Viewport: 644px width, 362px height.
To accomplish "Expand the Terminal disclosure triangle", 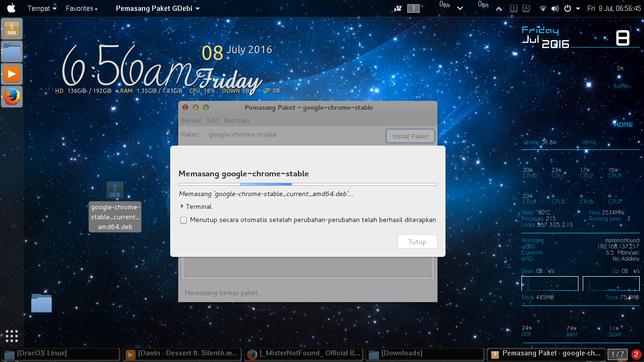I will pyautogui.click(x=182, y=206).
